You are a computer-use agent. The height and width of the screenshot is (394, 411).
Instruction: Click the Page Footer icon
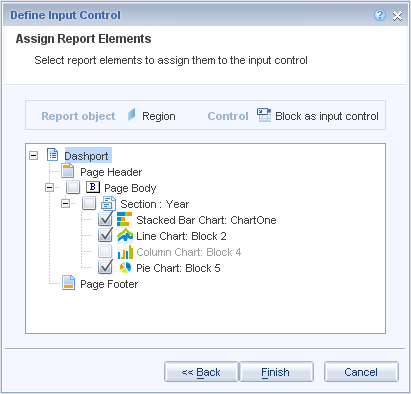point(68,283)
